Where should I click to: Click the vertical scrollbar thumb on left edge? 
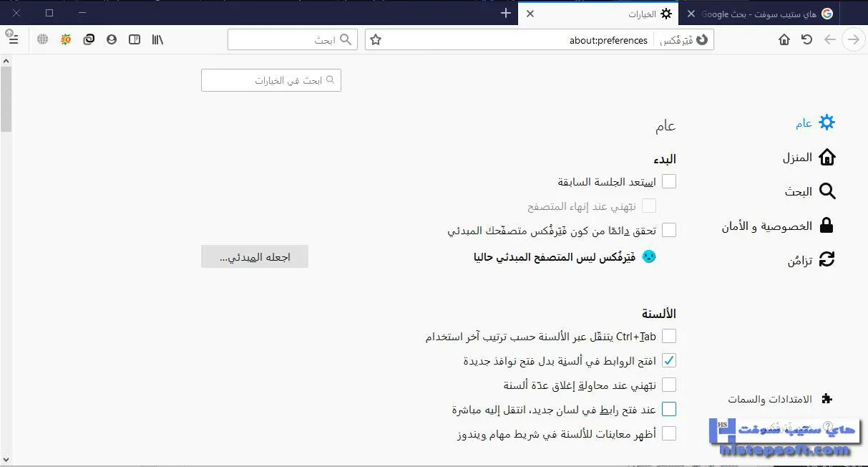click(x=6, y=98)
